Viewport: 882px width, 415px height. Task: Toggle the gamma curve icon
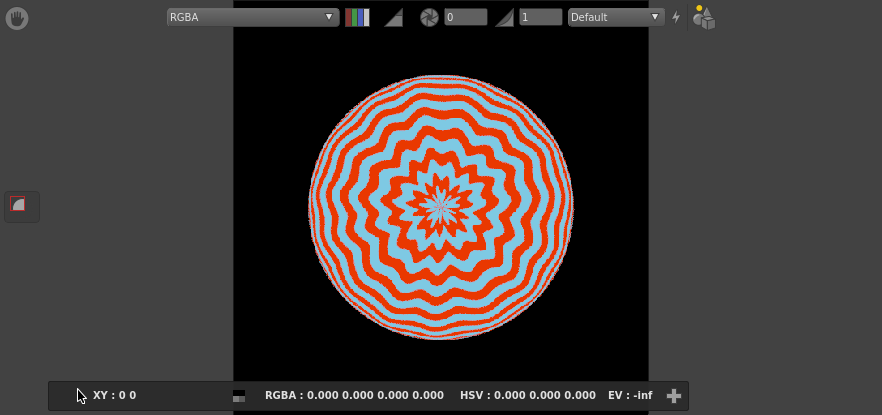click(504, 17)
